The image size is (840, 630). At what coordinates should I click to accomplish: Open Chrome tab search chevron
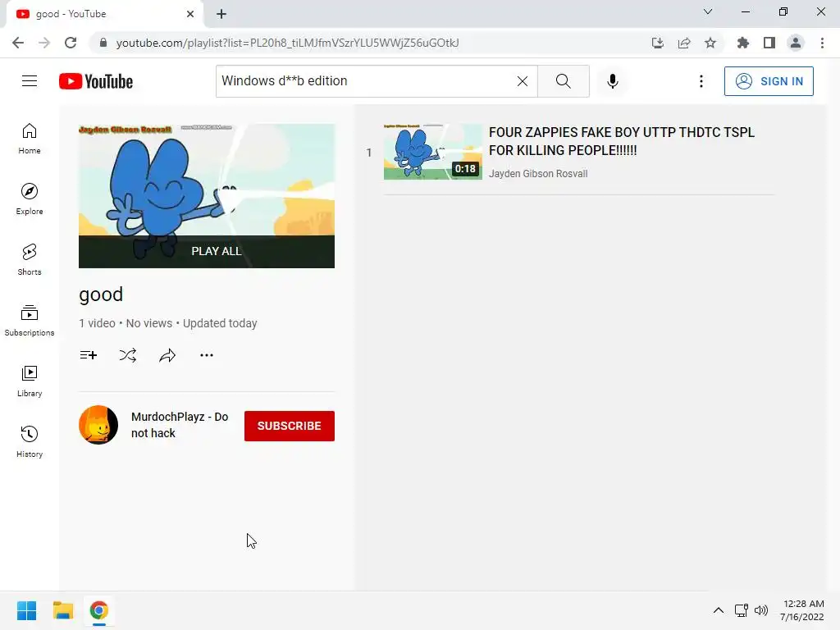point(708,11)
